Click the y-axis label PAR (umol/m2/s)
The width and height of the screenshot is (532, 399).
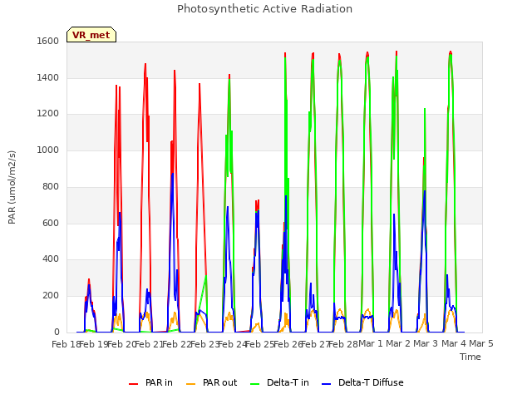[12, 187]
